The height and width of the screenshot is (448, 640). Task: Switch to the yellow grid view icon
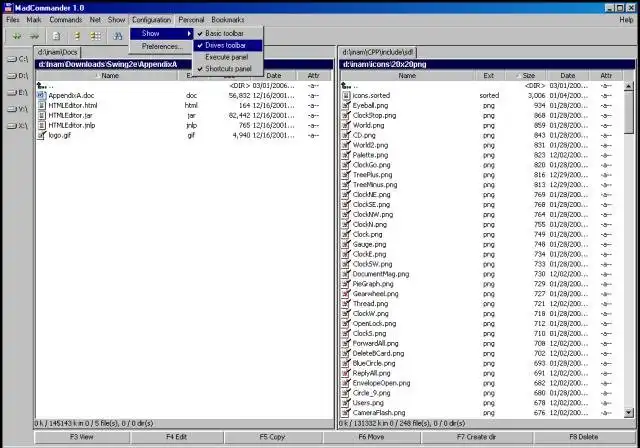point(96,36)
